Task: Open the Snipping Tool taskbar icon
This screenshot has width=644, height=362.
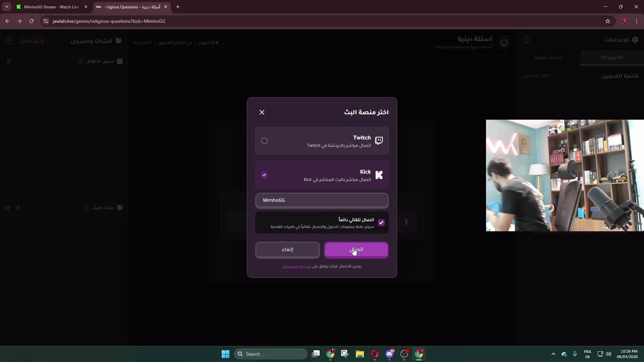Action: point(345,354)
